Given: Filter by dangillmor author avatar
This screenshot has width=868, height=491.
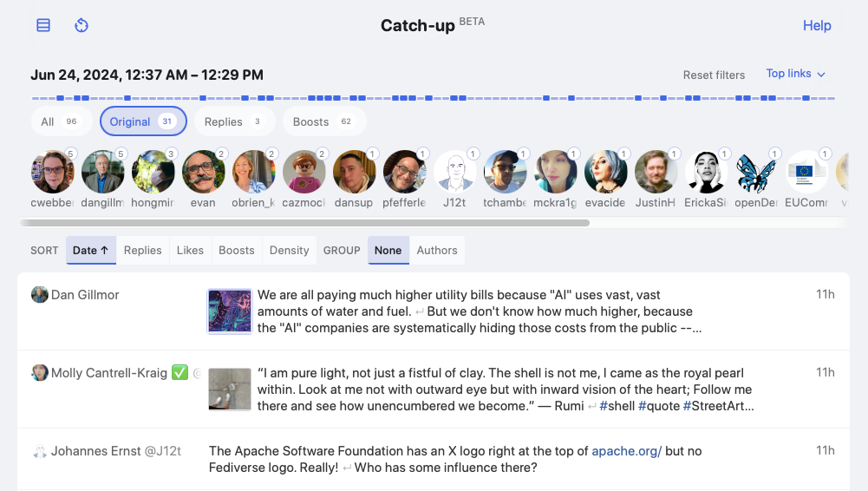Looking at the screenshot, I should (103, 172).
